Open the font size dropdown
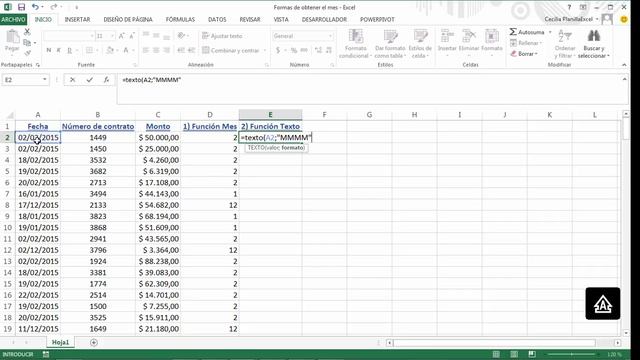 [x=112, y=36]
